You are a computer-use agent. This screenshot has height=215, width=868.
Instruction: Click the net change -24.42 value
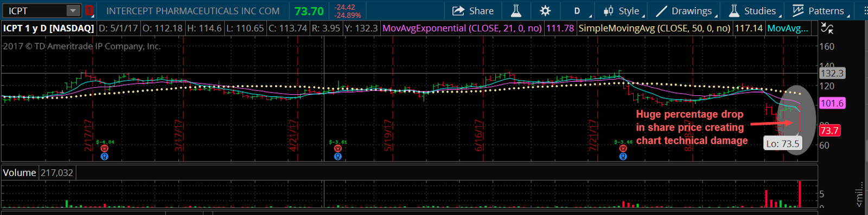[345, 7]
